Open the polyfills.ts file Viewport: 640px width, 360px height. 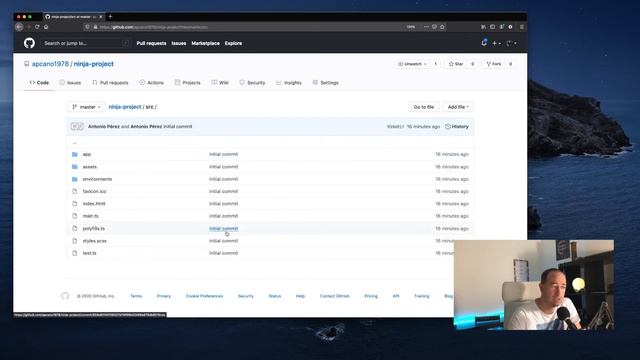pos(93,229)
